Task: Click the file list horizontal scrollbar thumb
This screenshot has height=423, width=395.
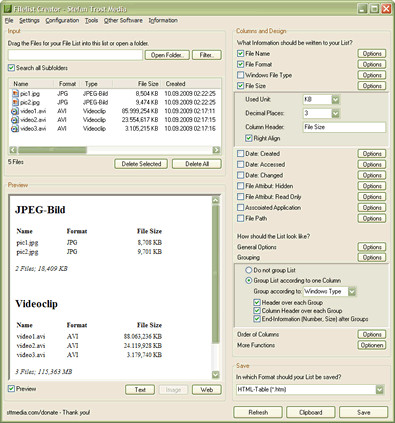Action: (53, 150)
